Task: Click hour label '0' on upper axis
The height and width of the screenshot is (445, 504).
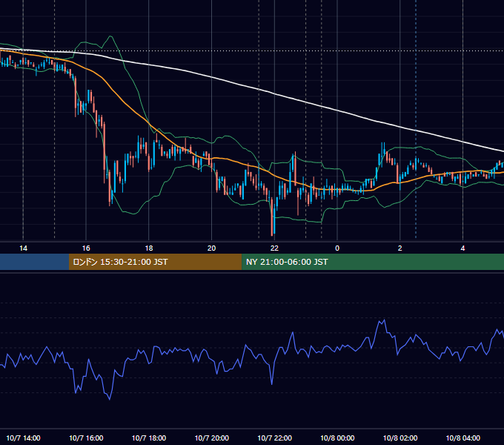Action: click(x=337, y=248)
